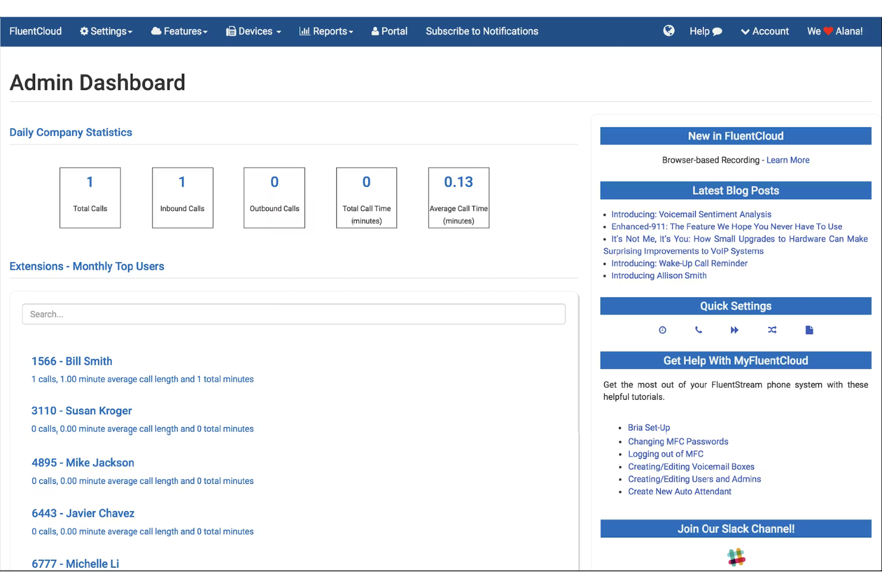Read the Wake-Up Call Reminder post
This screenshot has height=588, width=882.
coord(679,263)
